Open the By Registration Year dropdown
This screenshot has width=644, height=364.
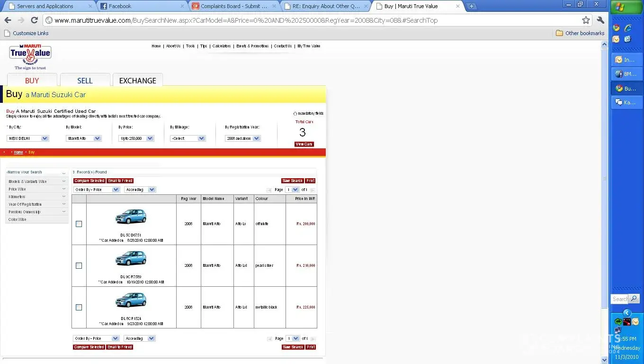point(243,138)
